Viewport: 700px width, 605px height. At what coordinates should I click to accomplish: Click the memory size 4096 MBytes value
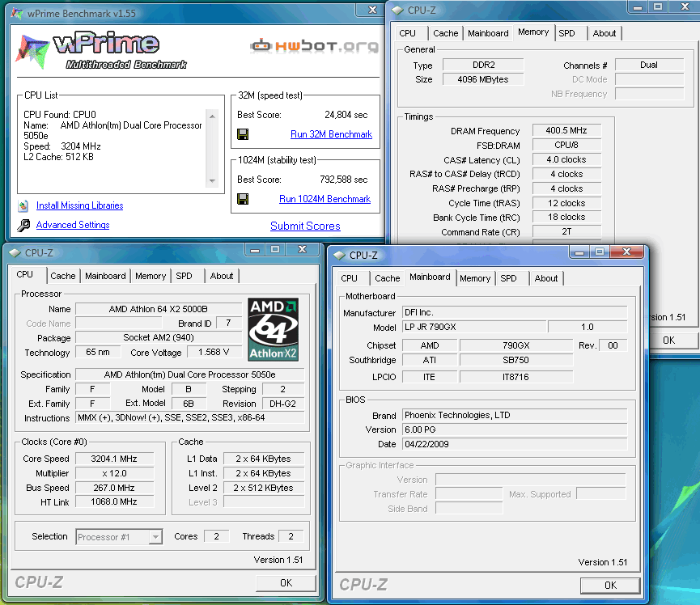[x=483, y=79]
